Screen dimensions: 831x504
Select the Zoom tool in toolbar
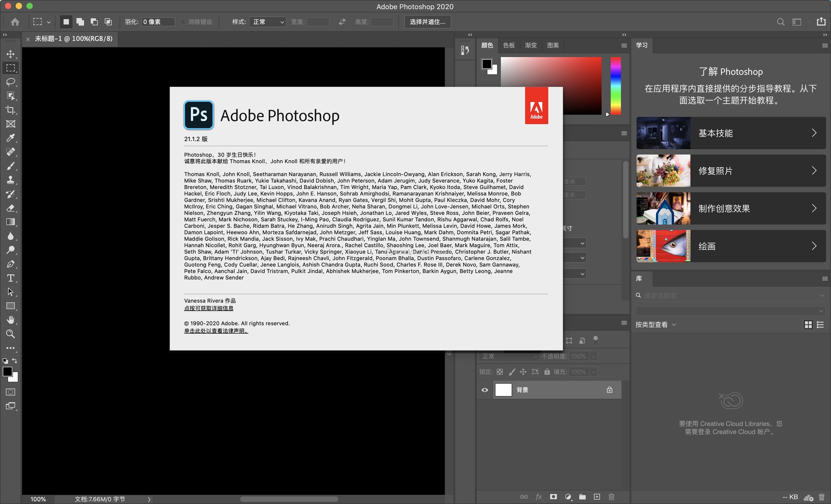11,334
